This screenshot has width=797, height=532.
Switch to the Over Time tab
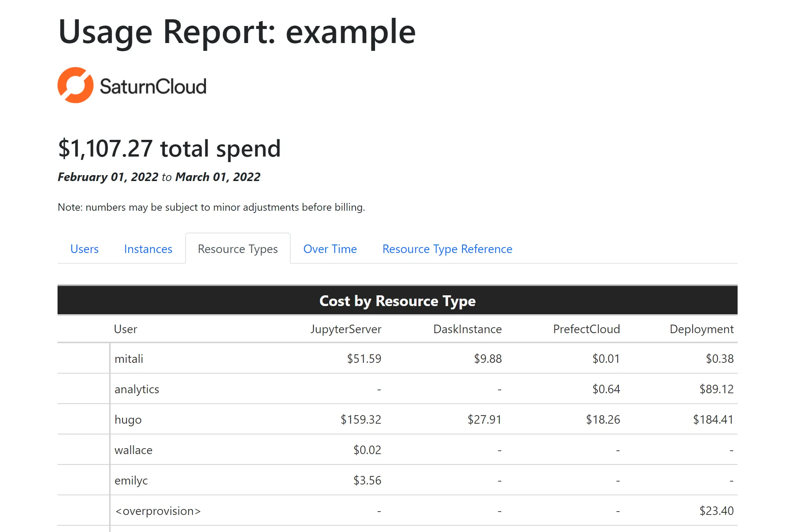tap(330, 249)
